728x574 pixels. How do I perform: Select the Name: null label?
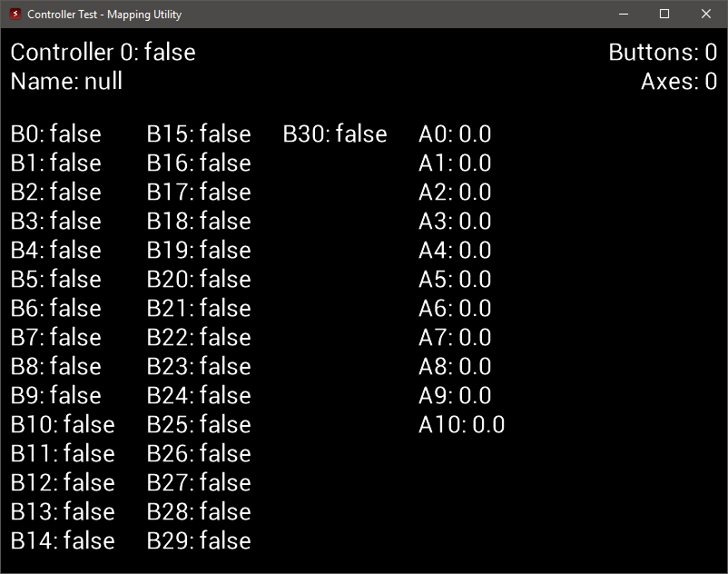[x=66, y=81]
